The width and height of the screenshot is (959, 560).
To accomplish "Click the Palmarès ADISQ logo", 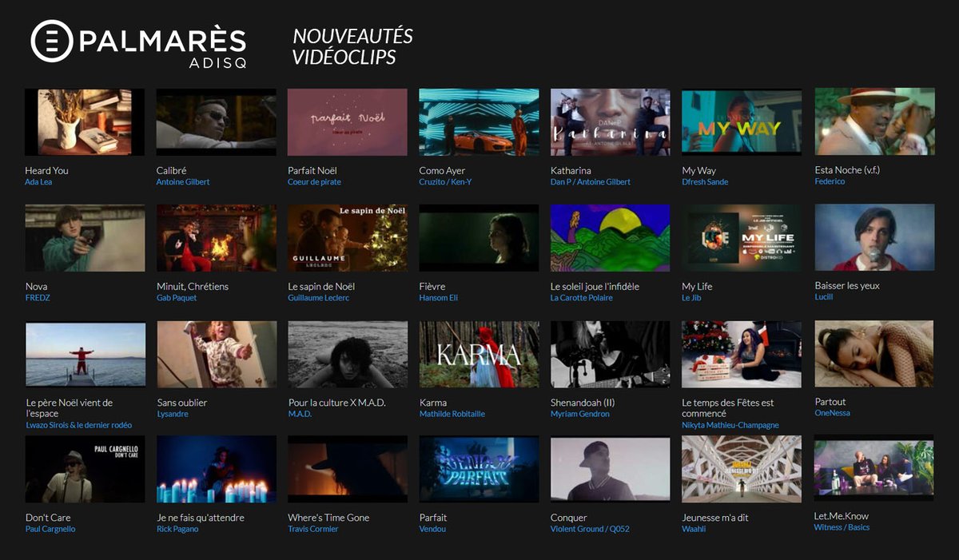I will (138, 42).
